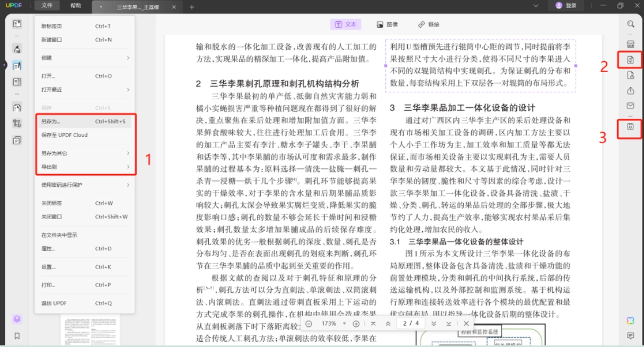Screen dimensions: 644x347
Task: Click the OCR recognition icon
Action: [630, 44]
